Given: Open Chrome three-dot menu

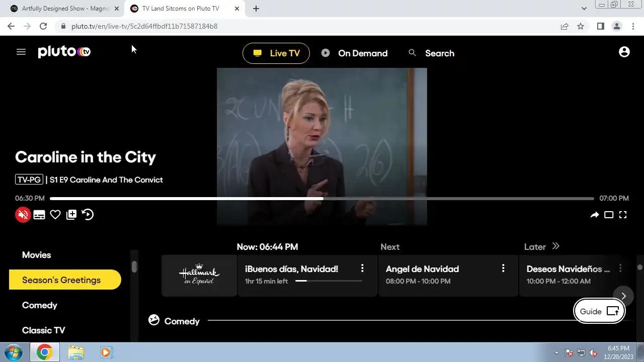Looking at the screenshot, I should (x=633, y=26).
